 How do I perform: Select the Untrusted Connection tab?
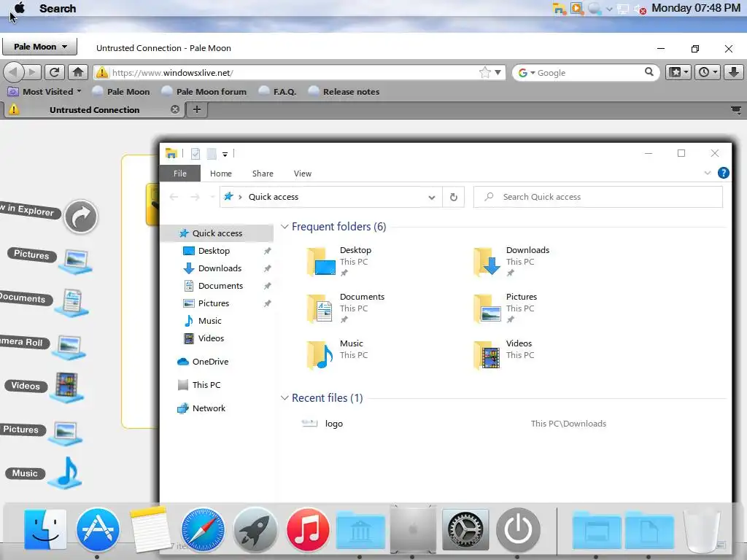[94, 109]
